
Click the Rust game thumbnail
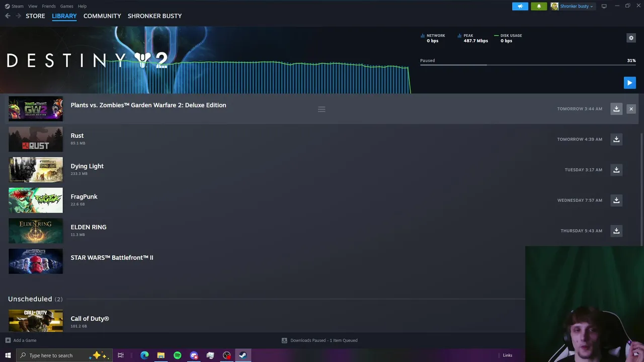tap(36, 139)
